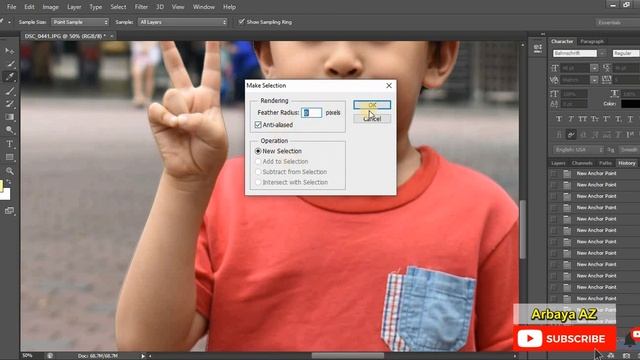Viewport: 640px width, 360px height.
Task: Close the DSC_0441.JPG document tab
Action: [111, 36]
